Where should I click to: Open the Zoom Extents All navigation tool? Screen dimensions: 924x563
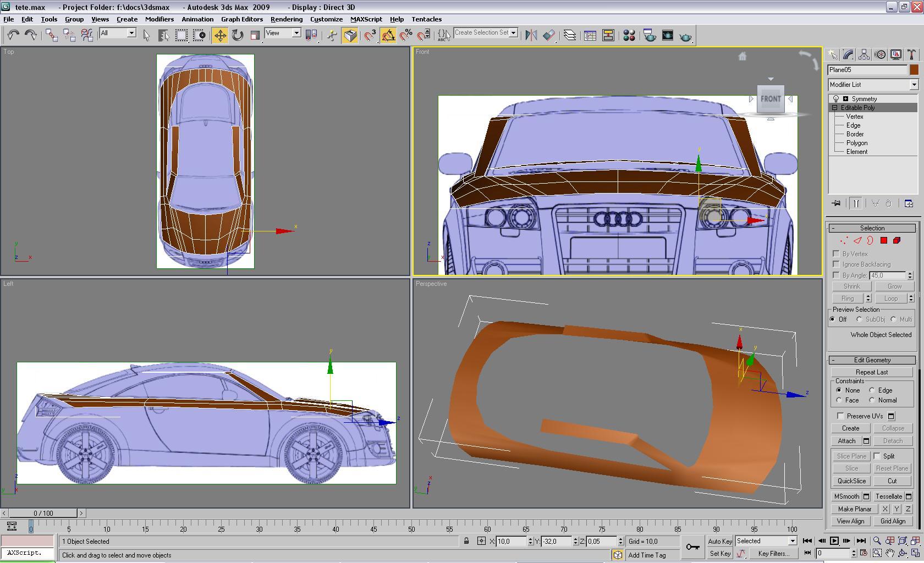point(916,541)
